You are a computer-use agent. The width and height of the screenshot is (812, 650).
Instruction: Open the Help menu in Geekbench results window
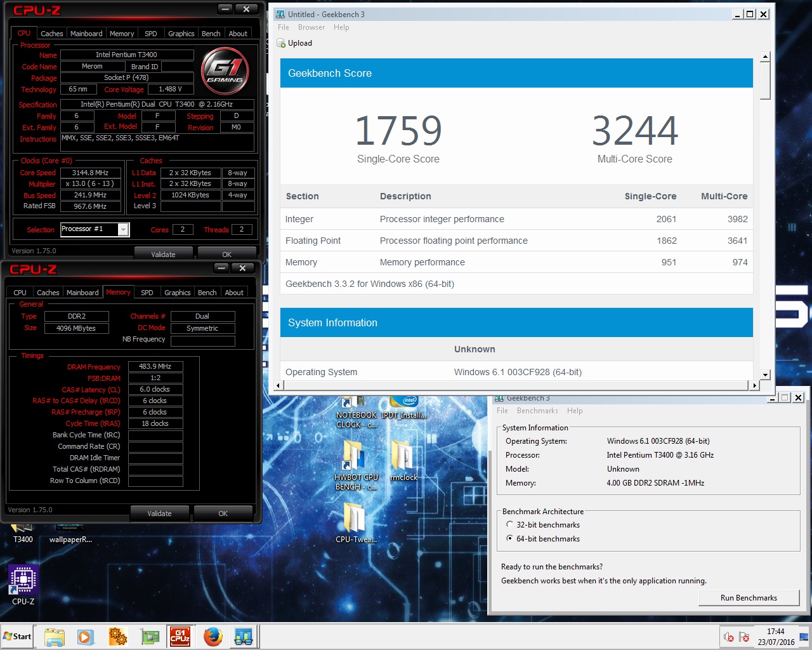tap(341, 27)
